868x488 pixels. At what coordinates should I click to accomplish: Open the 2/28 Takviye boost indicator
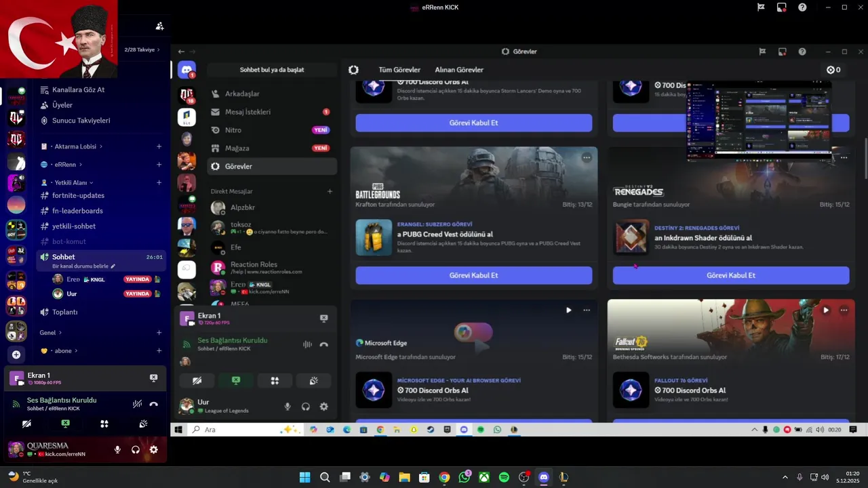tap(142, 49)
